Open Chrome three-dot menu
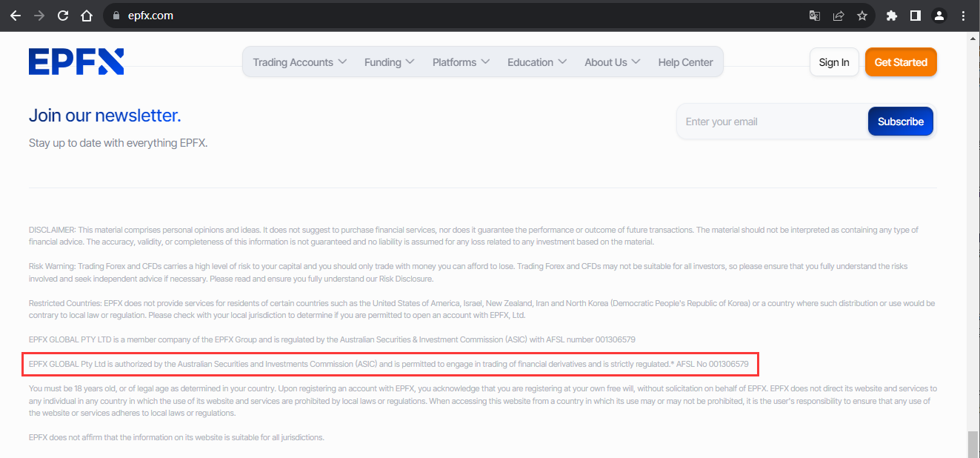Screen dimensions: 980x458 pos(963,15)
